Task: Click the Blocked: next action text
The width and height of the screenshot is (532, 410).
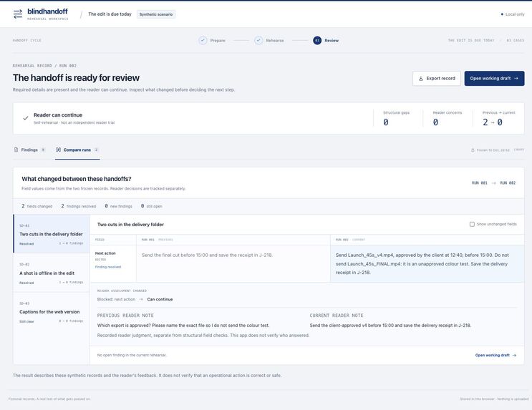Action: [x=116, y=299]
